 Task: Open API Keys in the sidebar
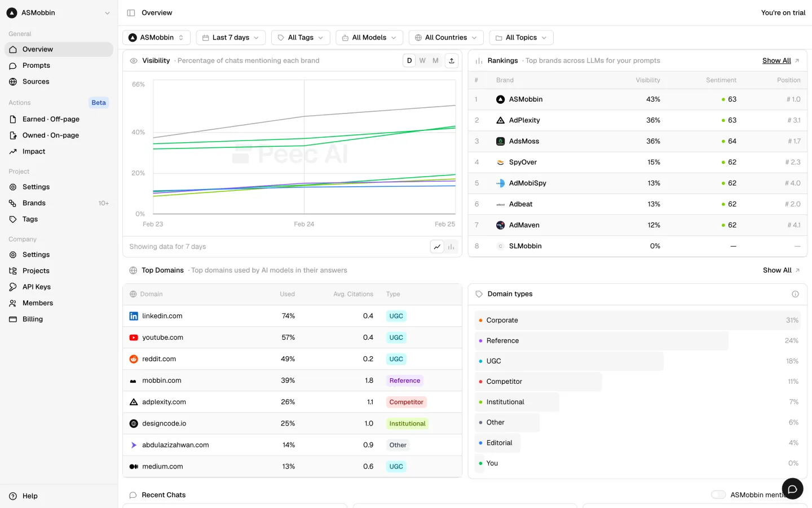tap(59, 287)
